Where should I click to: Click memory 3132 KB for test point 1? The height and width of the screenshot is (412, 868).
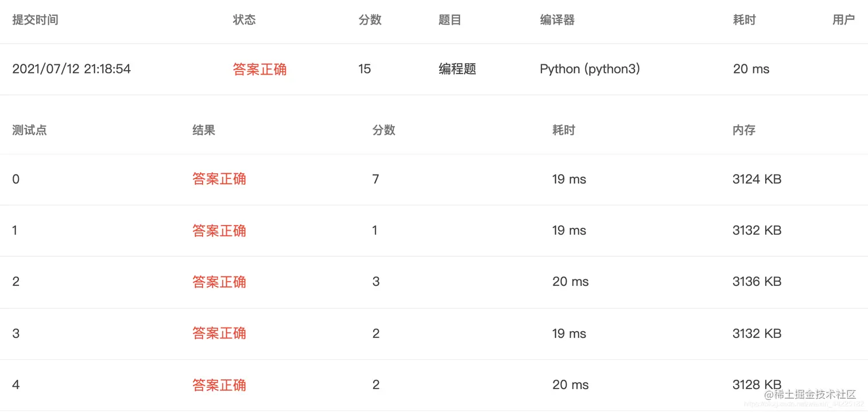pos(757,230)
